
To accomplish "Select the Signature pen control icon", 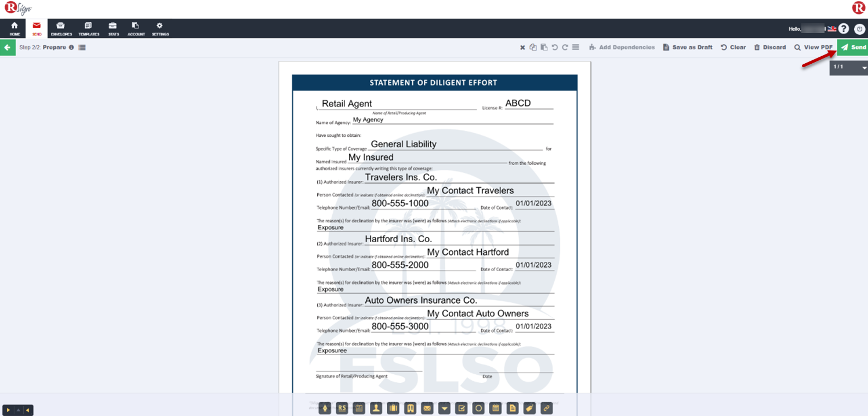I will [325, 408].
